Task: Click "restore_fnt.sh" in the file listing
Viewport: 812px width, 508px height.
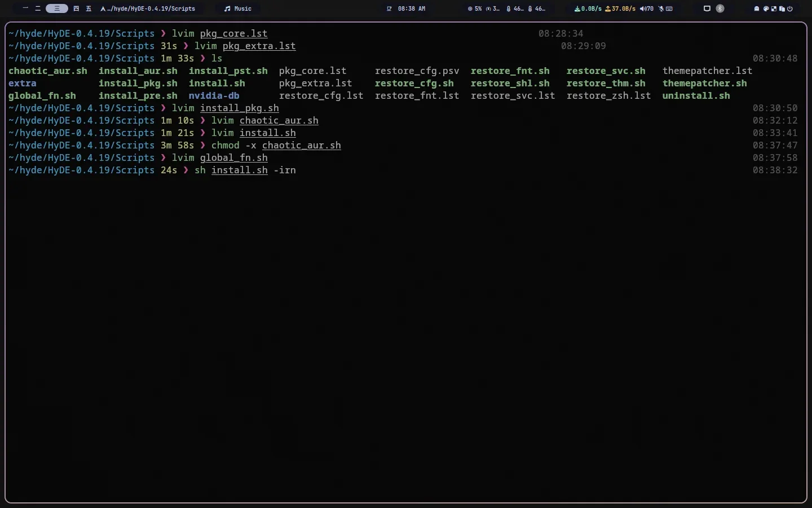Action: point(510,71)
